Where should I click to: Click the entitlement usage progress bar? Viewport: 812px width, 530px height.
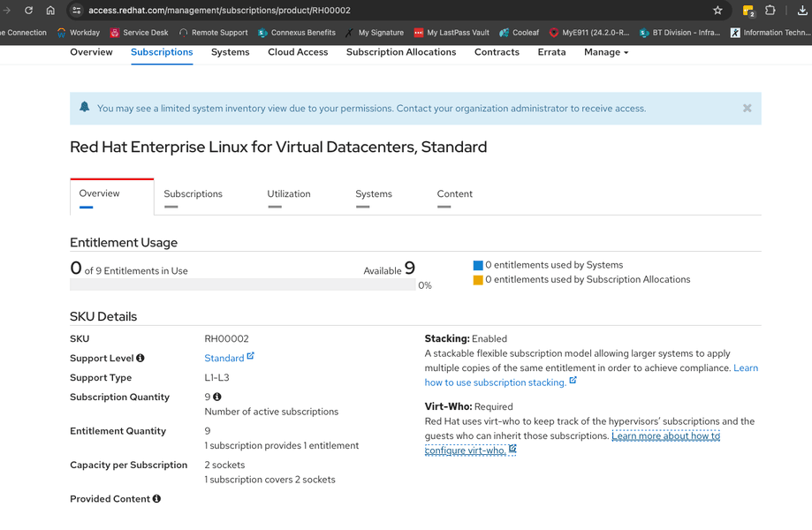pyautogui.click(x=242, y=285)
